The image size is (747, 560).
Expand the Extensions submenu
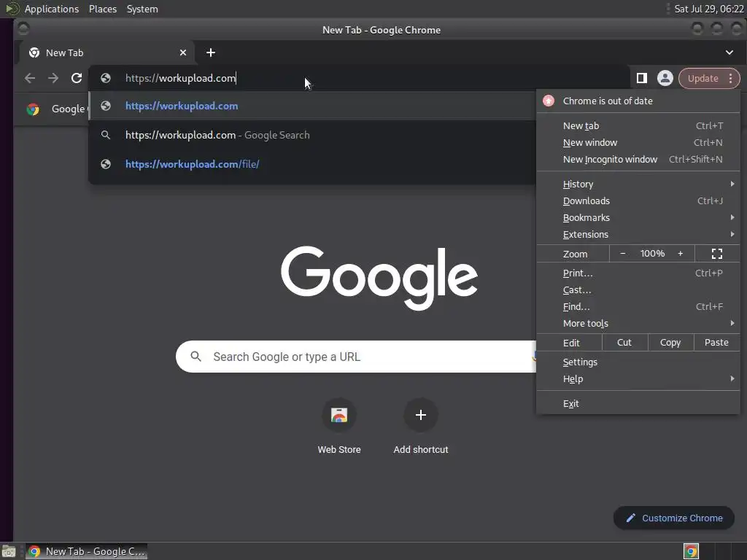click(638, 234)
